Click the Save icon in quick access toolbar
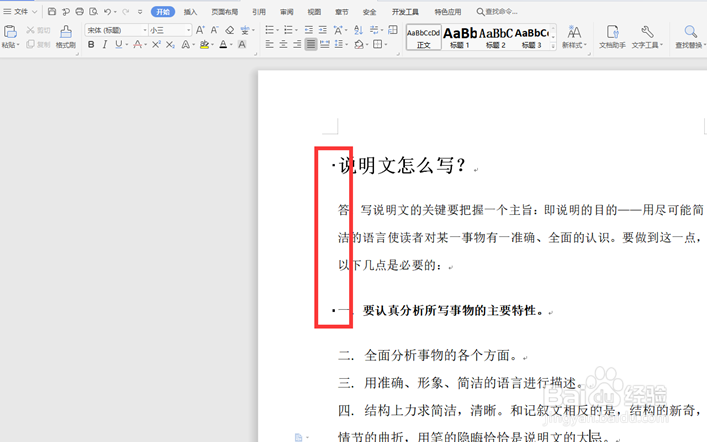Screen dimensions: 708x442 pos(51,11)
